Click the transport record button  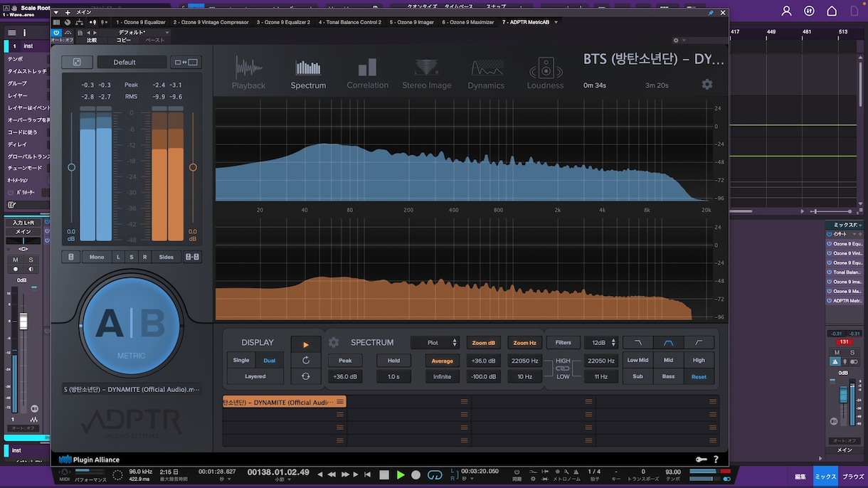click(x=416, y=474)
